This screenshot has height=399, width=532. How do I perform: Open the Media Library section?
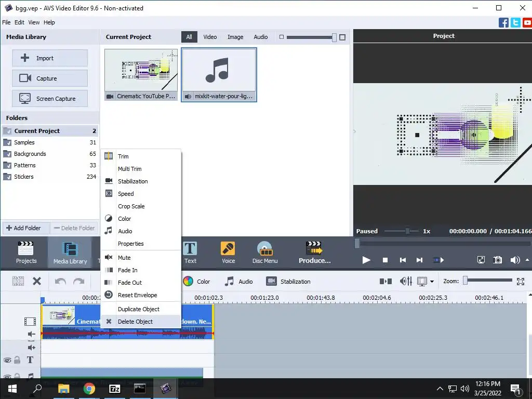70,252
